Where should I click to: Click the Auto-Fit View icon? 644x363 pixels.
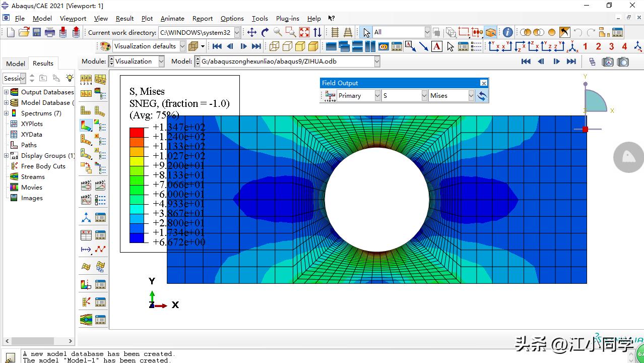click(304, 32)
